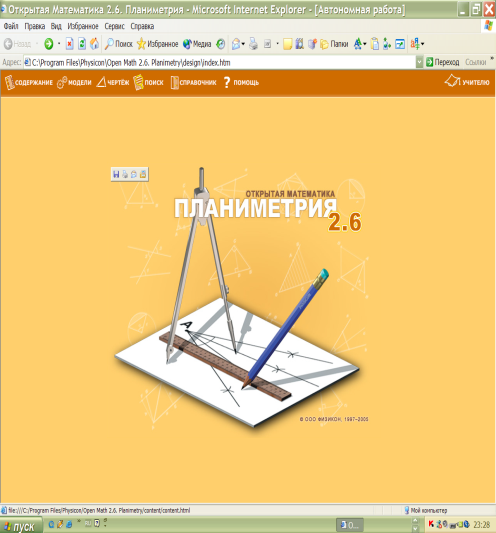Expand the forward button history dropdown

pyautogui.click(x=59, y=44)
